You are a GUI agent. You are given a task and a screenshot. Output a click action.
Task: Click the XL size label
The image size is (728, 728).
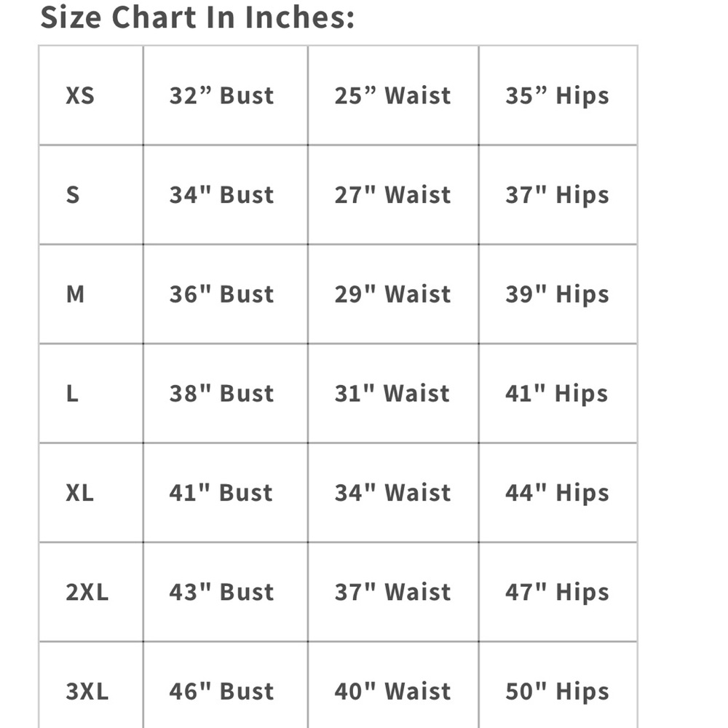80,493
